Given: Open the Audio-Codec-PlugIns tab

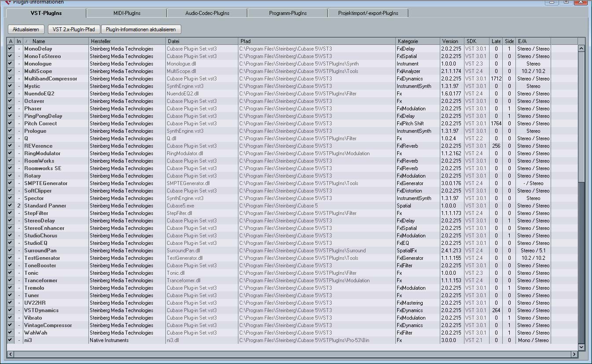Looking at the screenshot, I should pos(207,13).
